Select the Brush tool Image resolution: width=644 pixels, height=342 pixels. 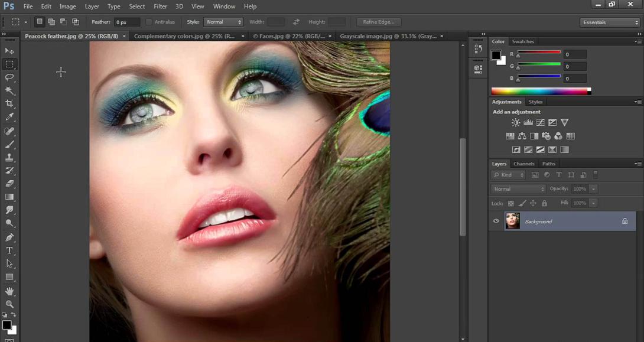pos(9,145)
